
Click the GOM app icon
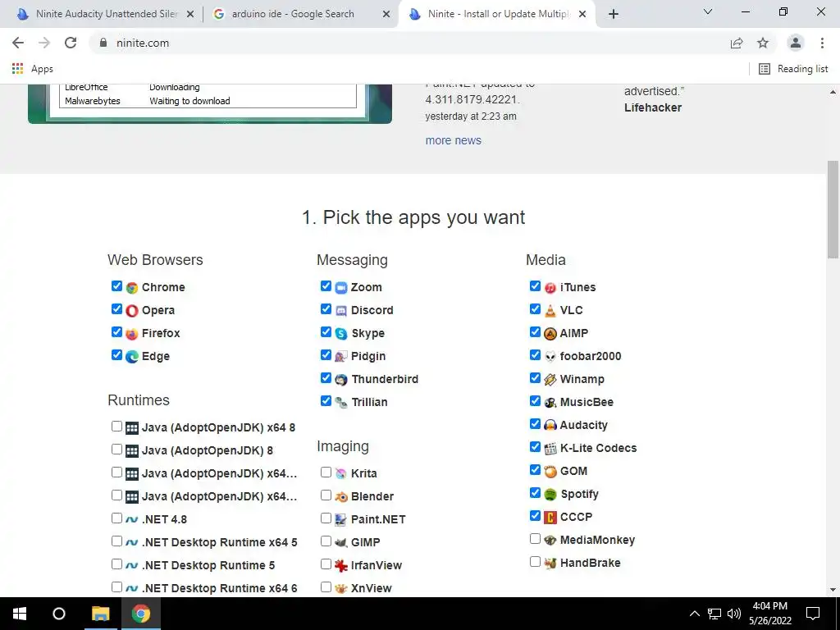coord(550,472)
